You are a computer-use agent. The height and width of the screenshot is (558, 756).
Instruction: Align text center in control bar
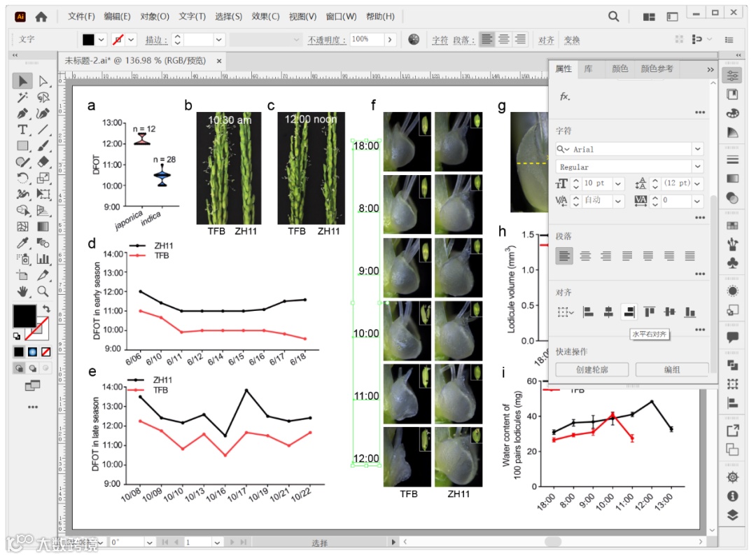point(503,39)
